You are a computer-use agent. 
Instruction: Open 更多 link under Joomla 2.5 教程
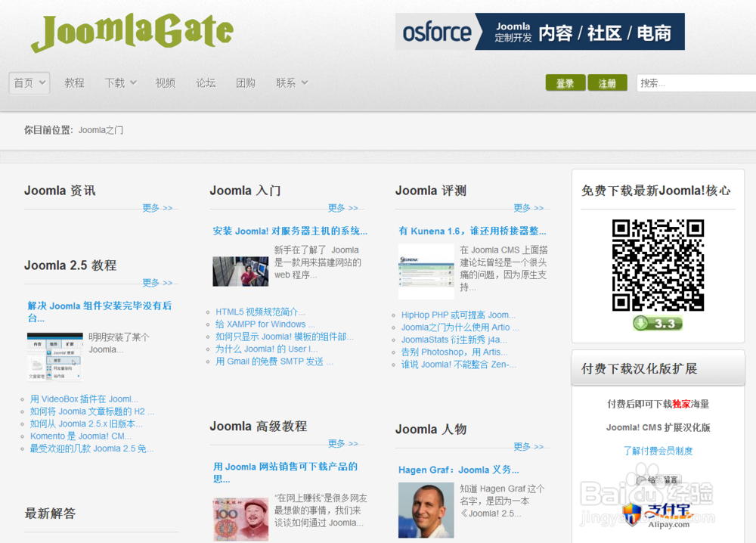157,283
